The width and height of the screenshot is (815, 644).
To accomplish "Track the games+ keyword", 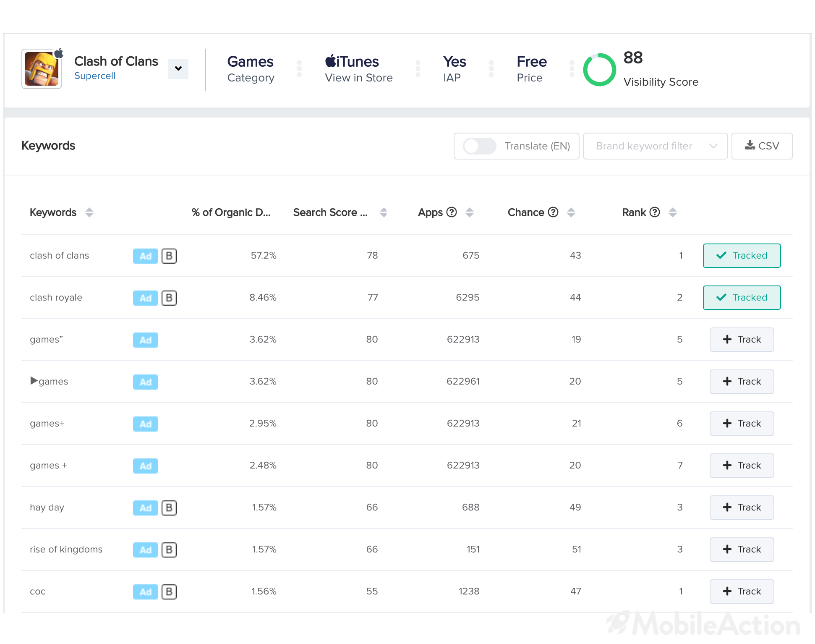I will pos(742,424).
